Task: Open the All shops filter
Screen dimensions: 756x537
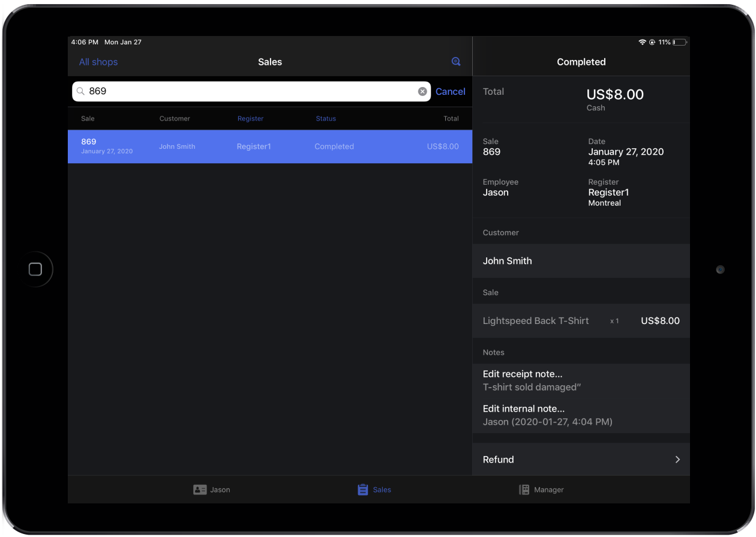Action: pyautogui.click(x=98, y=62)
